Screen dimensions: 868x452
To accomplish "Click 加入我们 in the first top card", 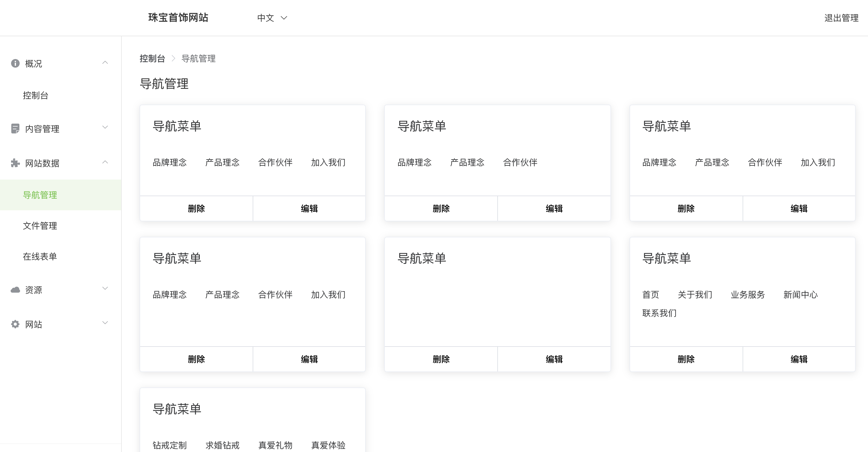I will click(328, 162).
